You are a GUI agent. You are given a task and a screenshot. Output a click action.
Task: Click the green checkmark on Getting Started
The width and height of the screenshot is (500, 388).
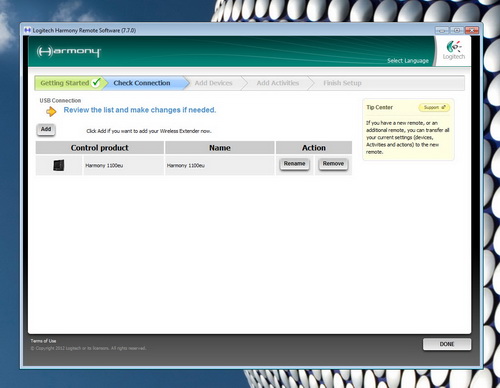pyautogui.click(x=96, y=82)
